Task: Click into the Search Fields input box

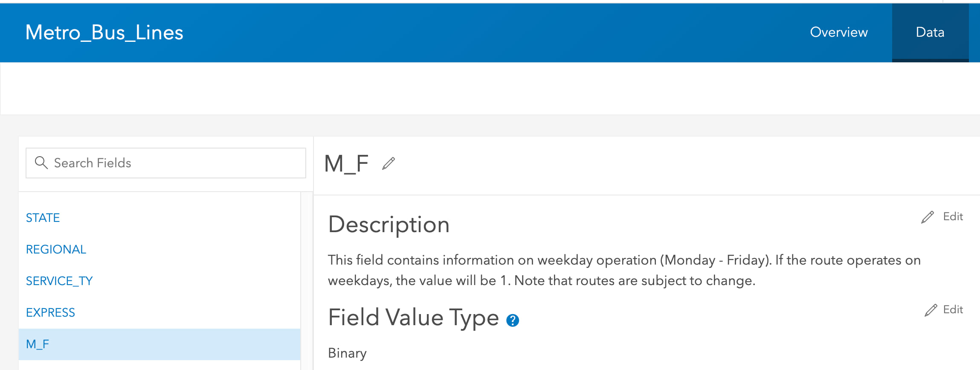Action: (x=171, y=163)
